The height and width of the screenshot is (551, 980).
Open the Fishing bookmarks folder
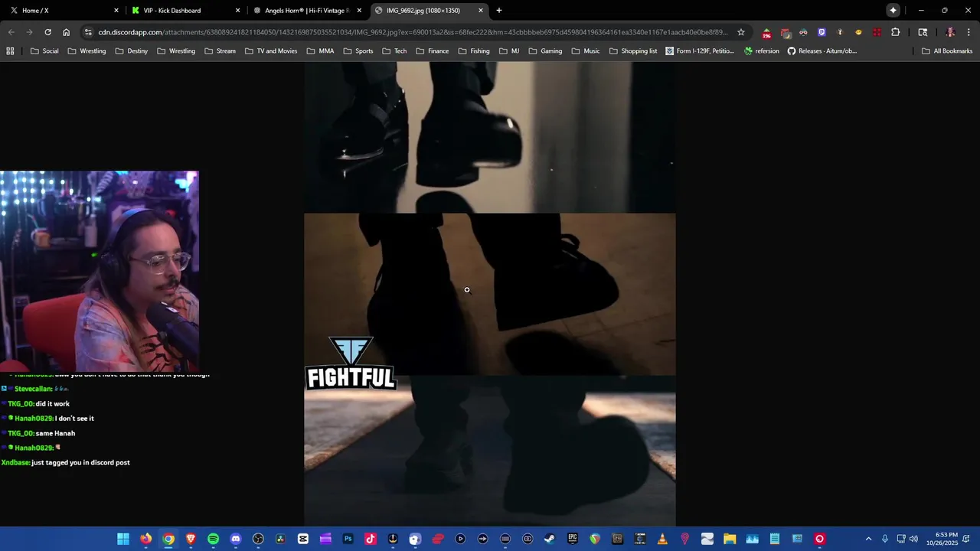(x=474, y=51)
